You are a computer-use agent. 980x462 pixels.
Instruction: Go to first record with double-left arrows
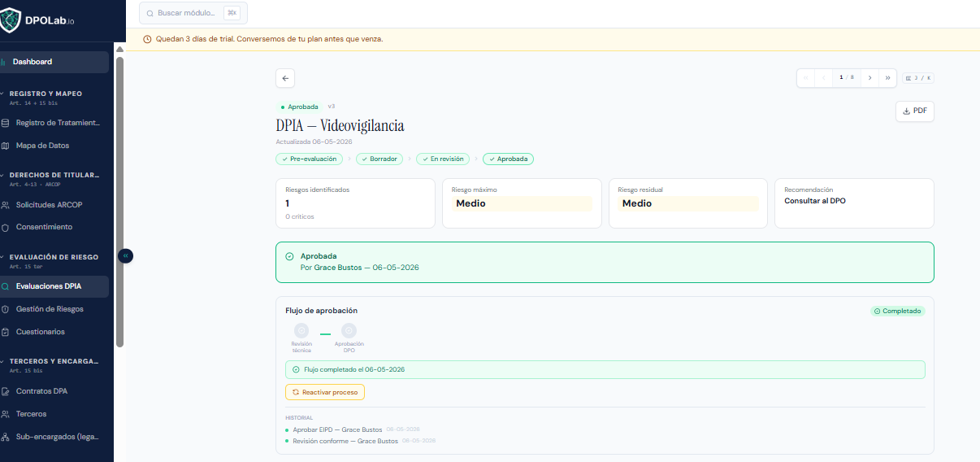(806, 78)
